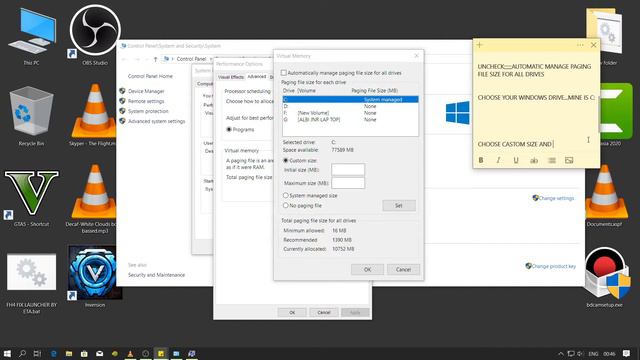640x360 pixels.
Task: Open Remote settings link
Action: [x=146, y=101]
